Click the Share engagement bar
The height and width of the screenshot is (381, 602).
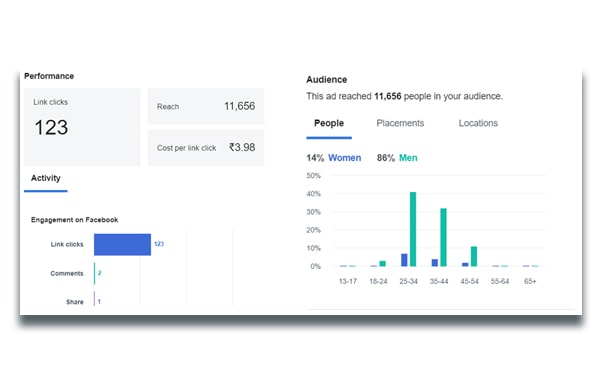pos(94,299)
